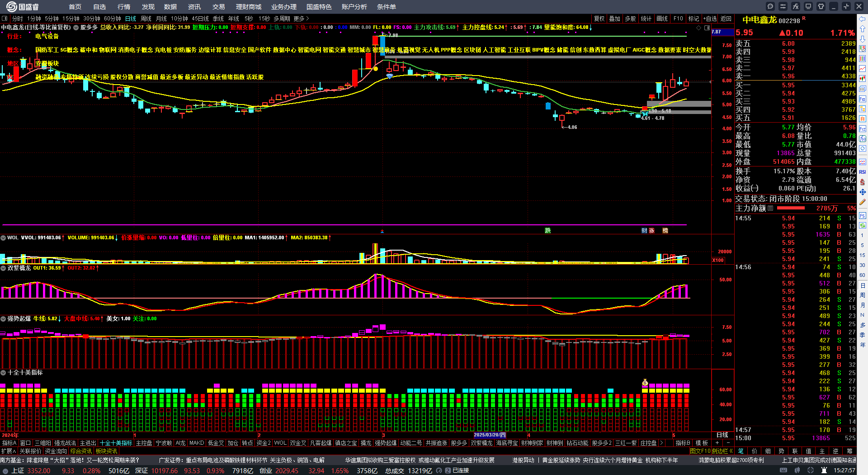
Task: Click the blue crosshair move icon in right sidebar
Action: [863, 192]
